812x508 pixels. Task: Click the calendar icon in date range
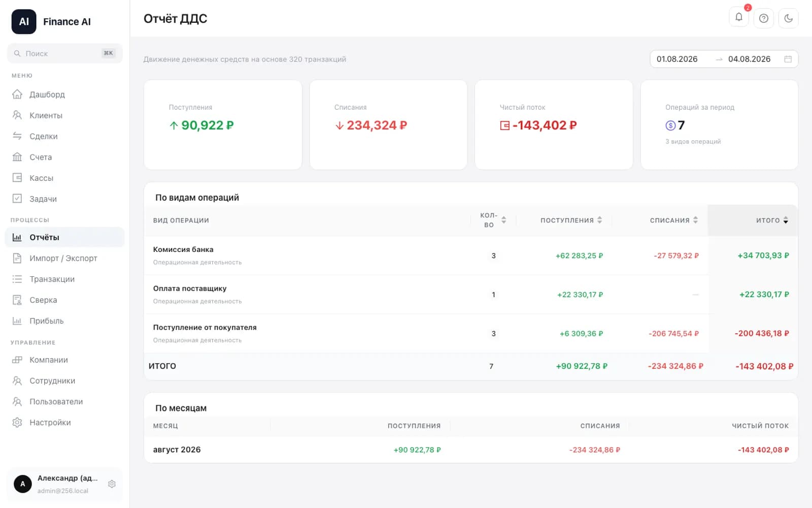tap(788, 59)
